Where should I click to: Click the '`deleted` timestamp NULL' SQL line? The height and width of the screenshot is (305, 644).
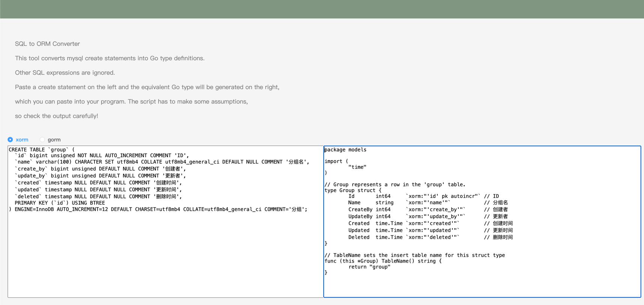tap(98, 197)
